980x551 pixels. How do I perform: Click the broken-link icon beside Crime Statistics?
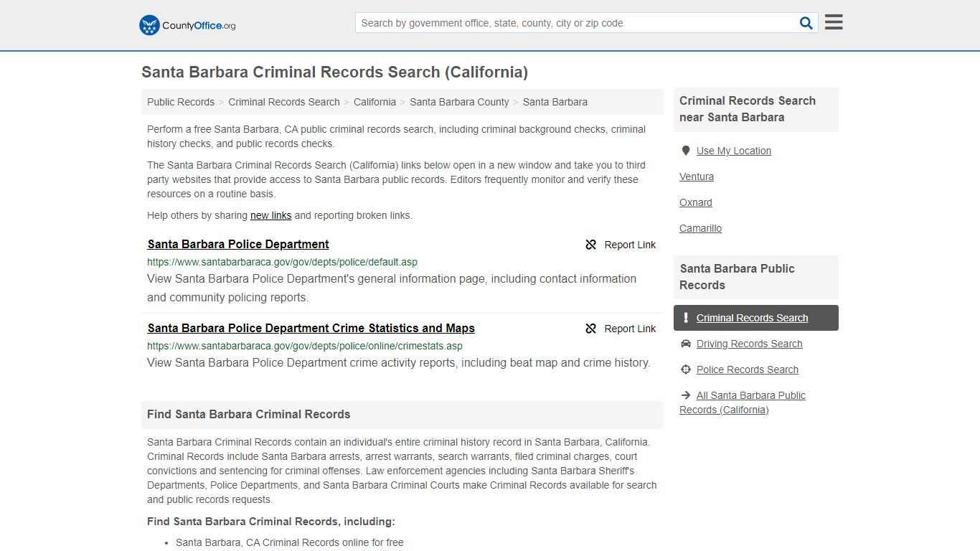[x=590, y=329]
